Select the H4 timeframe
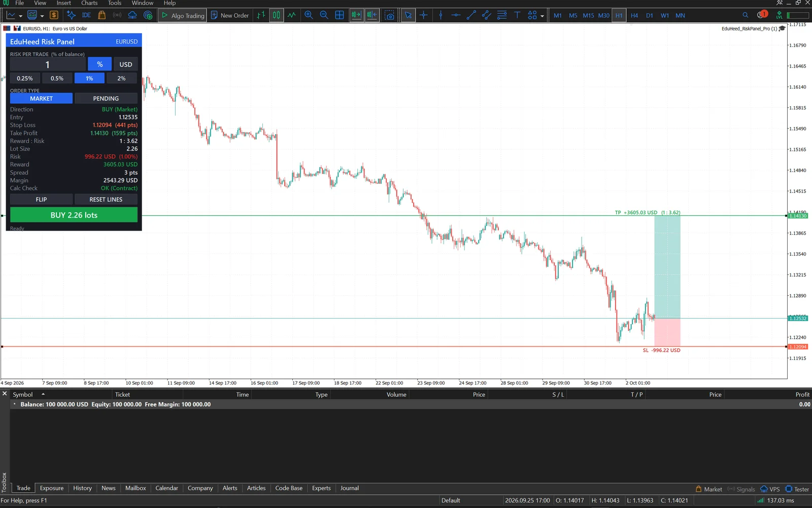The height and width of the screenshot is (508, 812). click(x=634, y=15)
